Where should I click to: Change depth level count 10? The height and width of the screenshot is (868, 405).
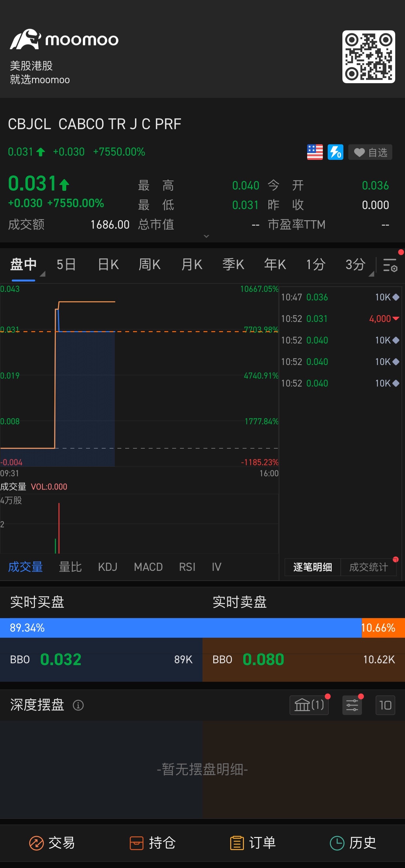[385, 705]
